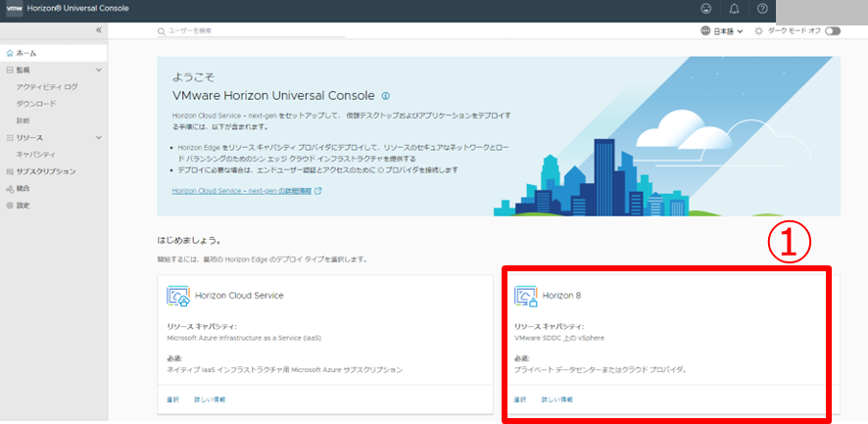The width and height of the screenshot is (868, 424).
Task: Click the Horizon Cloud Service card title
Action: (x=239, y=296)
